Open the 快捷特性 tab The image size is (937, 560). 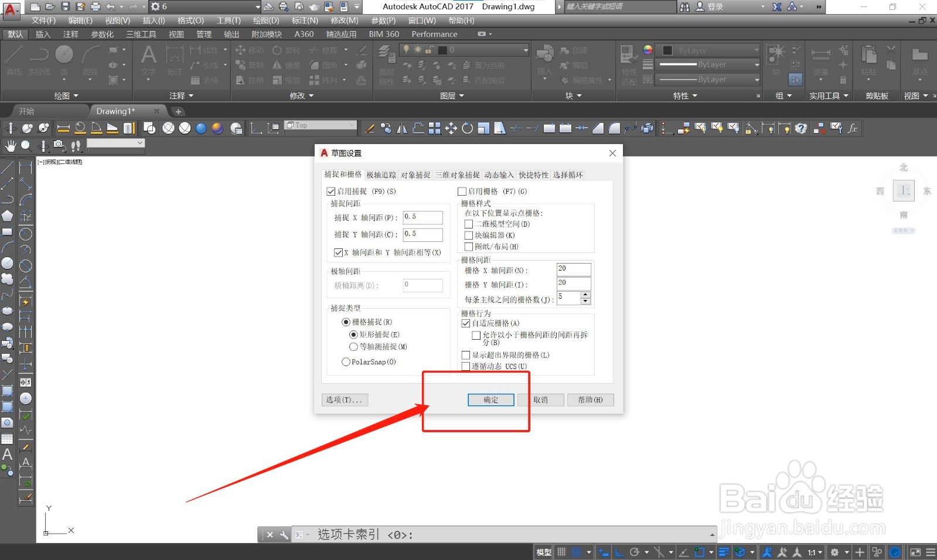click(x=534, y=175)
